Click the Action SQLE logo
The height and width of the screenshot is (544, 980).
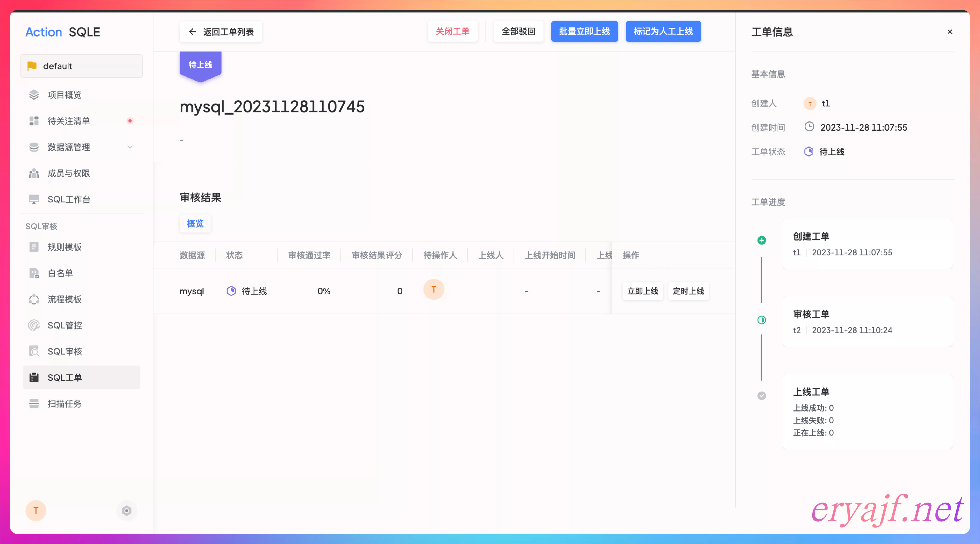point(63,32)
